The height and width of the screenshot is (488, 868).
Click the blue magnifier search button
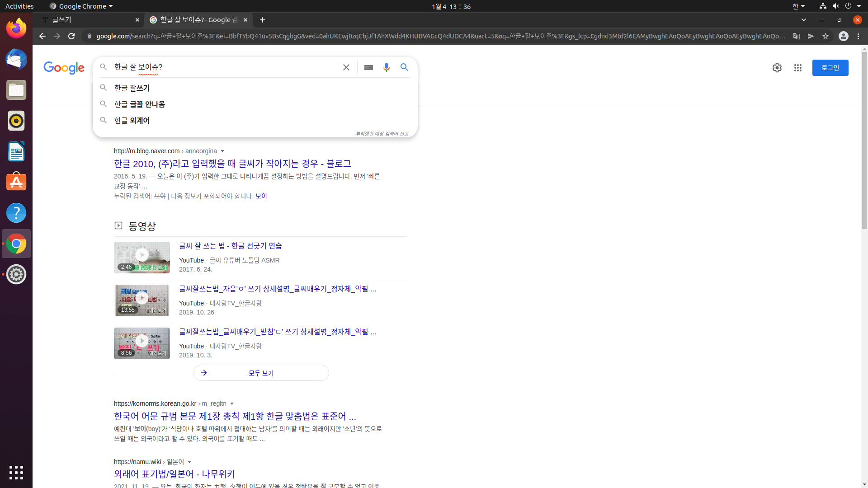coord(404,67)
